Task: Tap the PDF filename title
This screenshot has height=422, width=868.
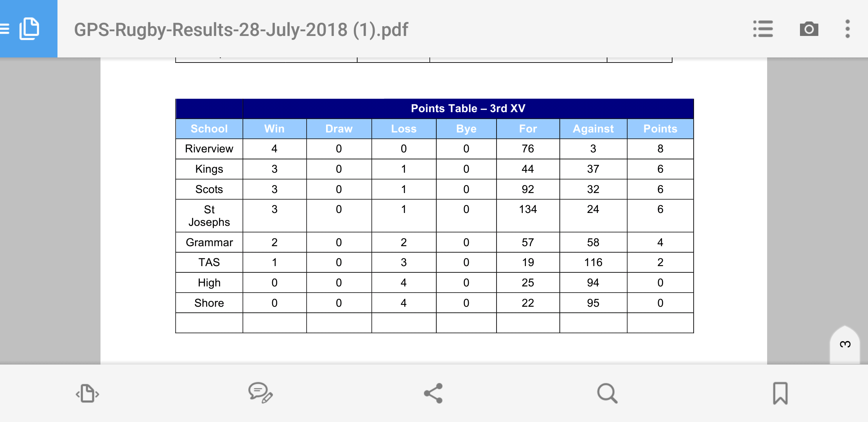Action: pyautogui.click(x=241, y=30)
